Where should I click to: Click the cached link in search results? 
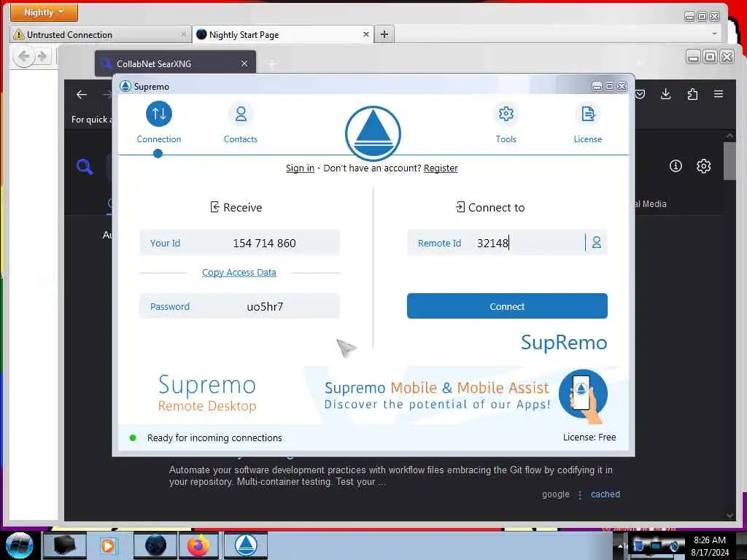point(605,494)
